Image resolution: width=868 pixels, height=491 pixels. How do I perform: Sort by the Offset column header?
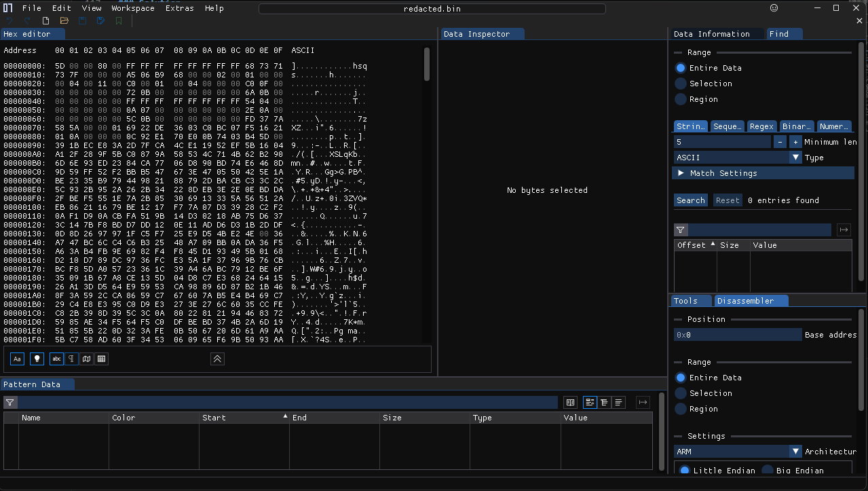[695, 245]
